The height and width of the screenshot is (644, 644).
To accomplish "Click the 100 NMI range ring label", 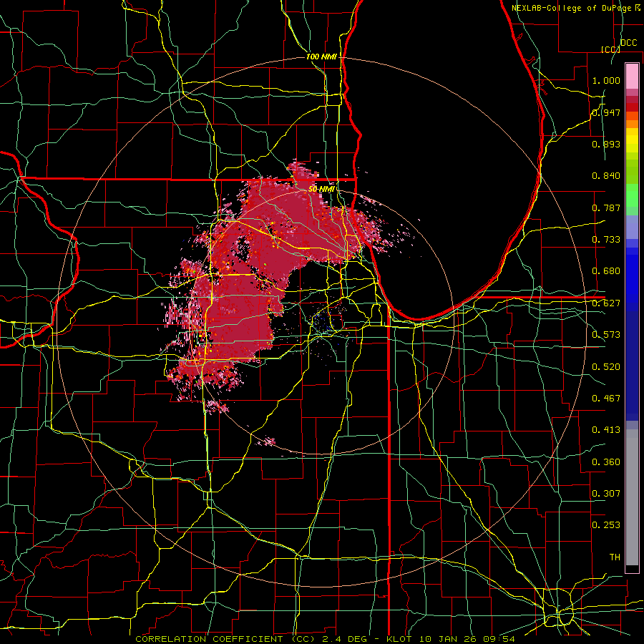I will click(x=321, y=57).
